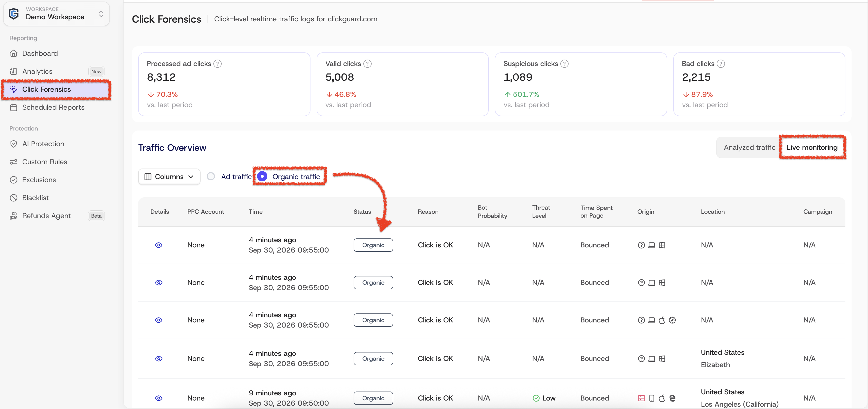868x409 pixels.
Task: Click the Refunds Agent hand icon
Action: click(13, 216)
